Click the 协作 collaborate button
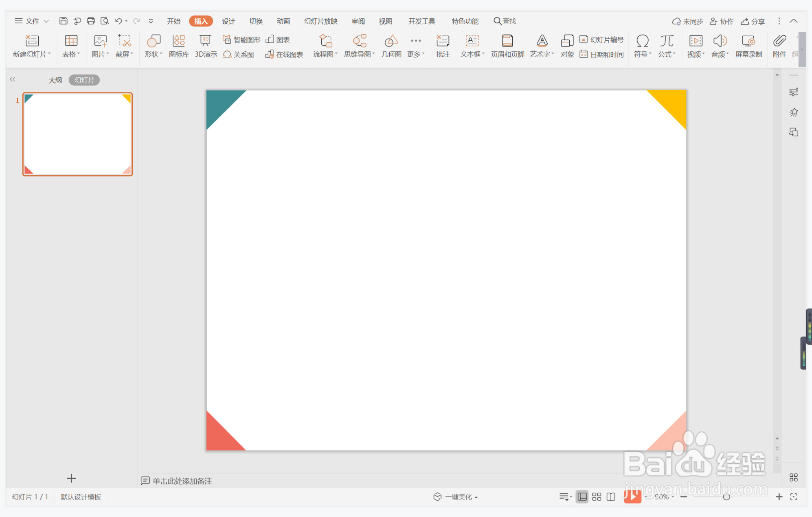This screenshot has height=517, width=812. [722, 21]
